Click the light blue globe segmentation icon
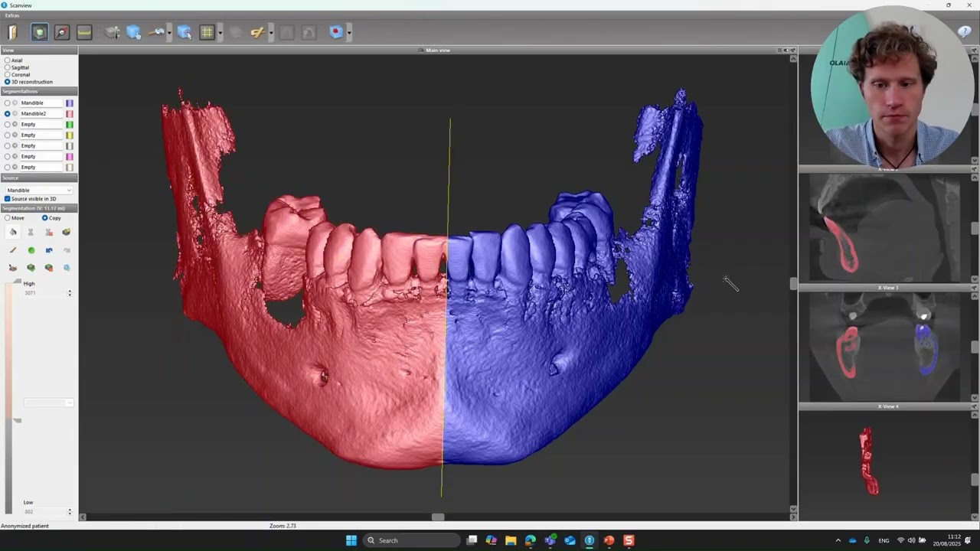Screen dimensions: 980x551 [67, 268]
